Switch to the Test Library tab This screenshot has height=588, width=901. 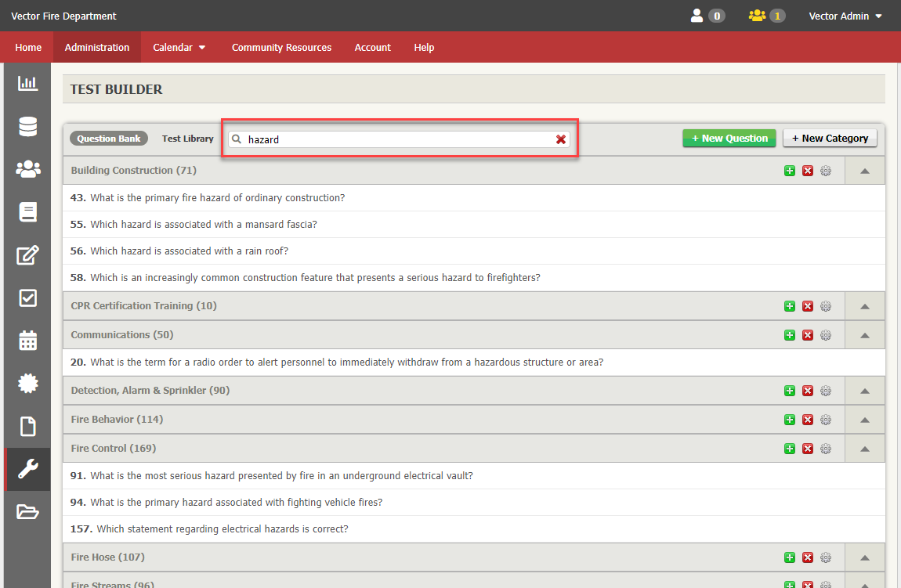pyautogui.click(x=187, y=138)
